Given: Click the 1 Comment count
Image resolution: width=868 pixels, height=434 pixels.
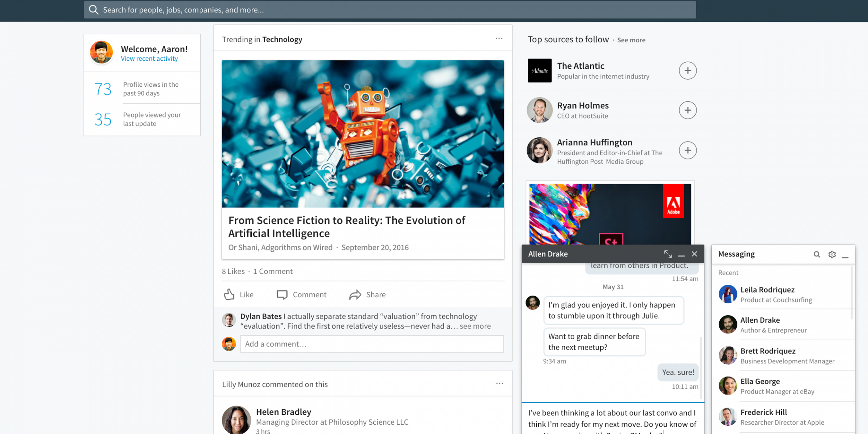Looking at the screenshot, I should pyautogui.click(x=273, y=271).
